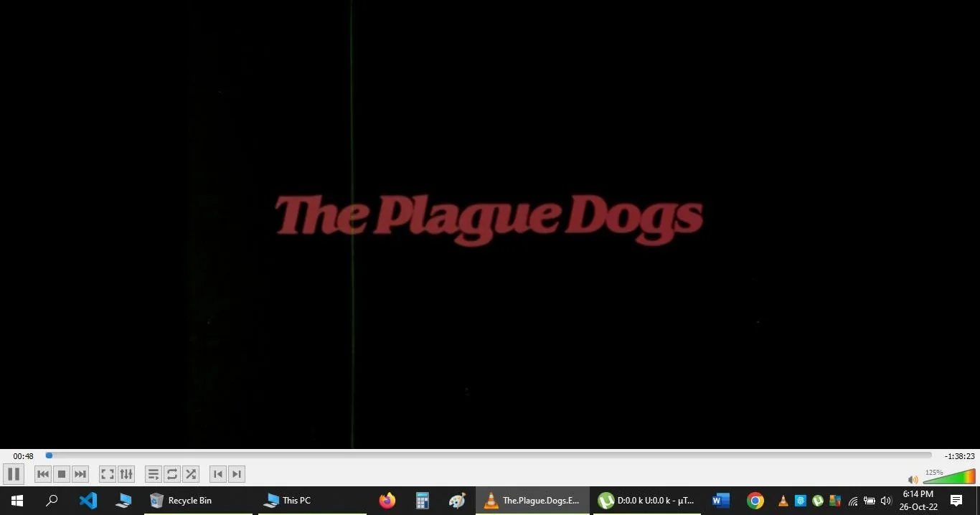Open the notification action center

[956, 501]
